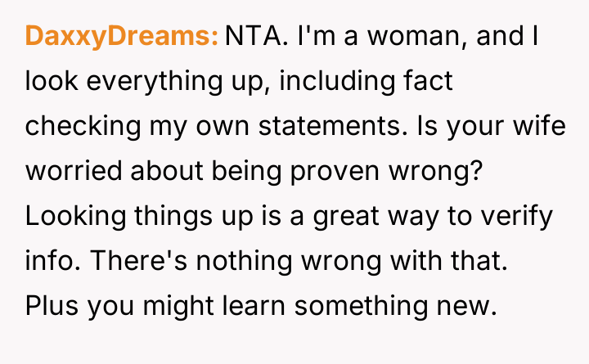Click the word "verify" in the comment

(521, 218)
